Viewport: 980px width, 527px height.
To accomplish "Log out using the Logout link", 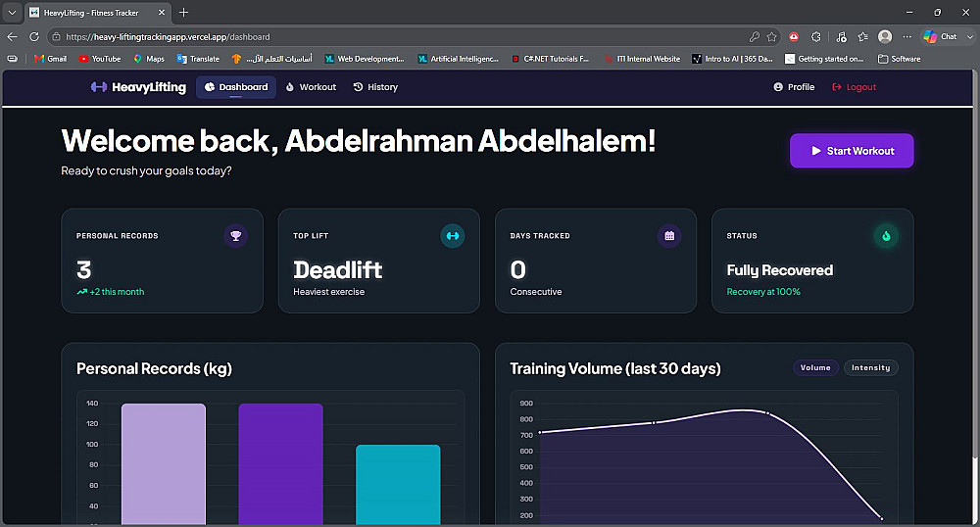I will 854,87.
